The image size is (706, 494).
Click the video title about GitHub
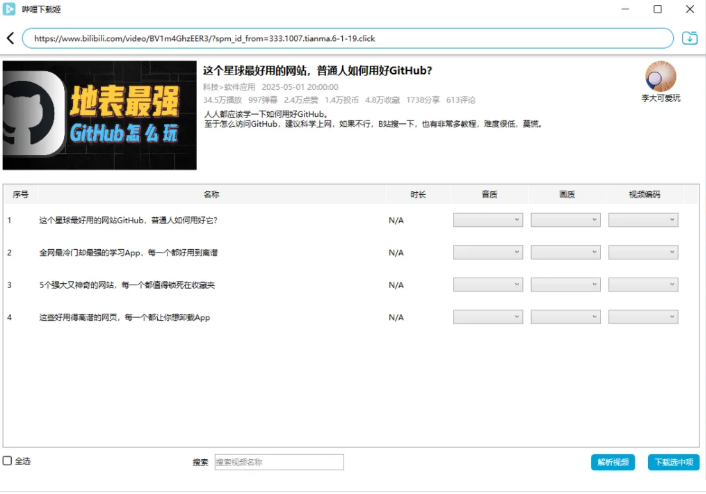[x=317, y=71]
